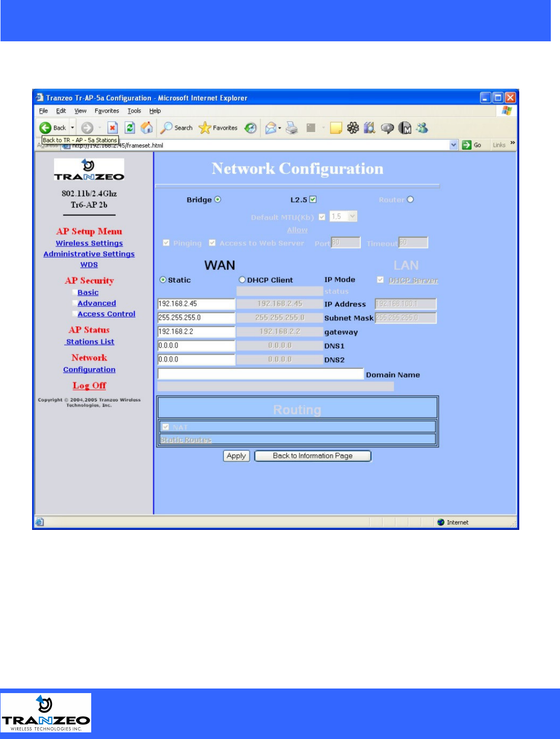
Task: Click the Print icon
Action: click(292, 128)
